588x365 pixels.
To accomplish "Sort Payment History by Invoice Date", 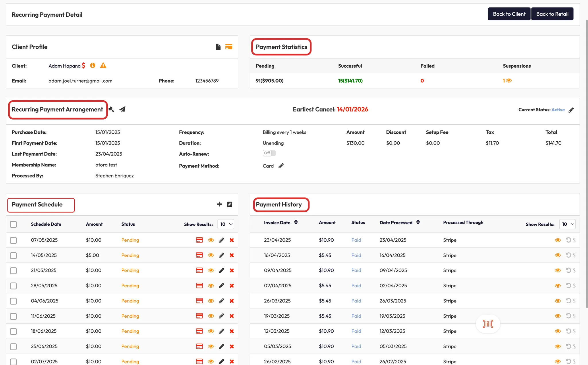I will pos(296,222).
